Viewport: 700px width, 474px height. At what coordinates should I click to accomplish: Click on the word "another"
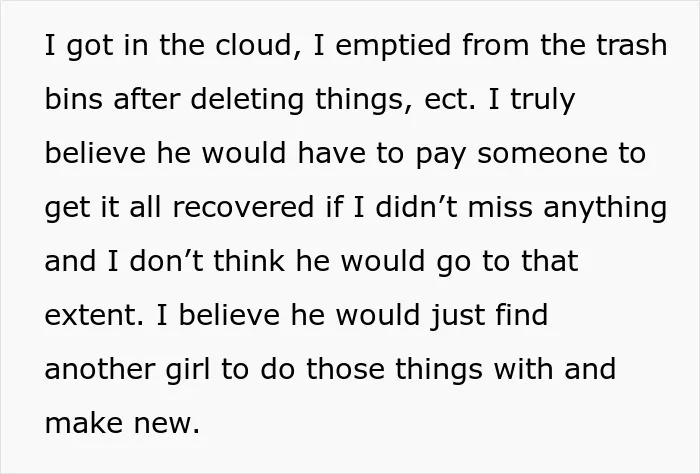click(x=100, y=369)
